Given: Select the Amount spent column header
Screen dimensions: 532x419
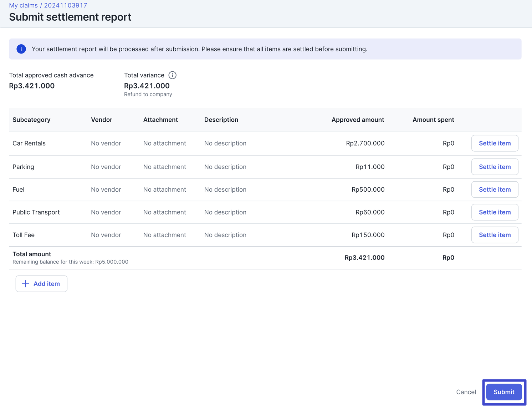Looking at the screenshot, I should (x=433, y=120).
